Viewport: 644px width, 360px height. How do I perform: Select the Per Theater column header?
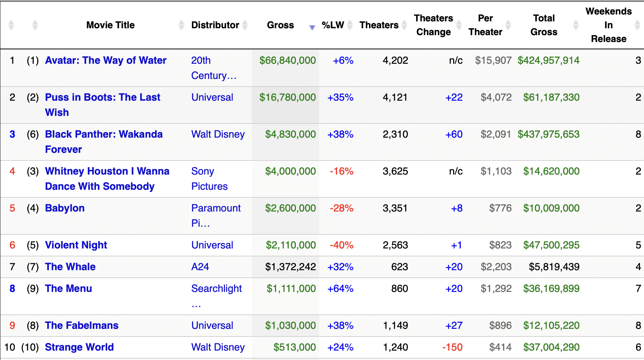click(485, 25)
